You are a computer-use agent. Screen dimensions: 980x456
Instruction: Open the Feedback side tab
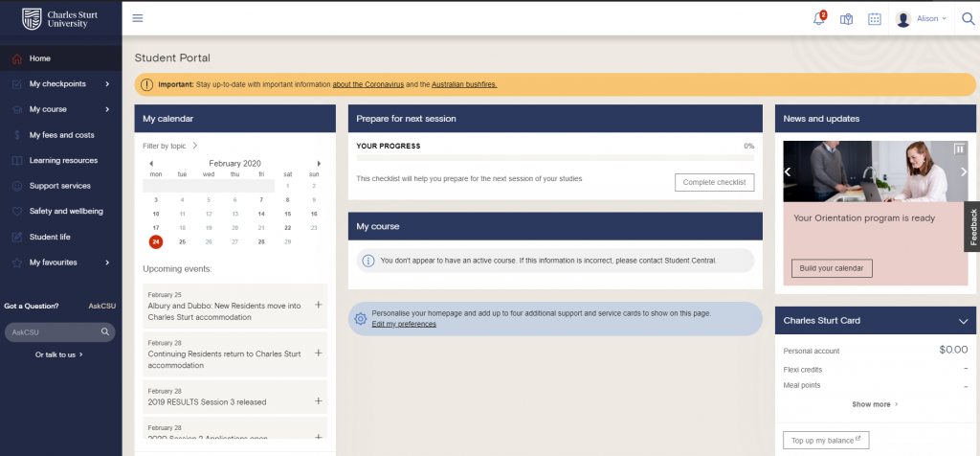click(x=972, y=226)
